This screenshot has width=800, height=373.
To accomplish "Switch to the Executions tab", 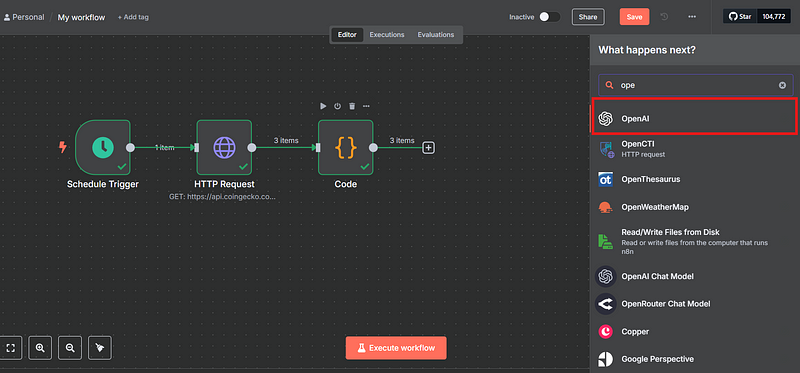I will tap(387, 35).
